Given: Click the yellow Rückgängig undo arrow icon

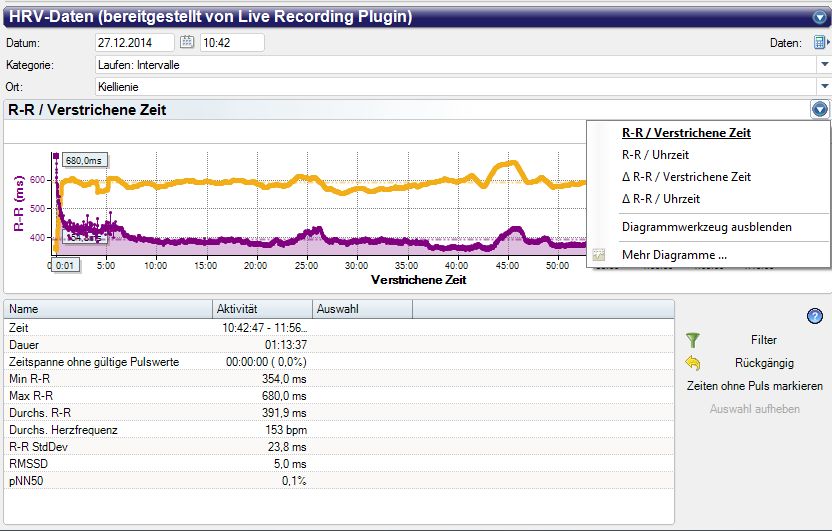Looking at the screenshot, I should click(693, 363).
